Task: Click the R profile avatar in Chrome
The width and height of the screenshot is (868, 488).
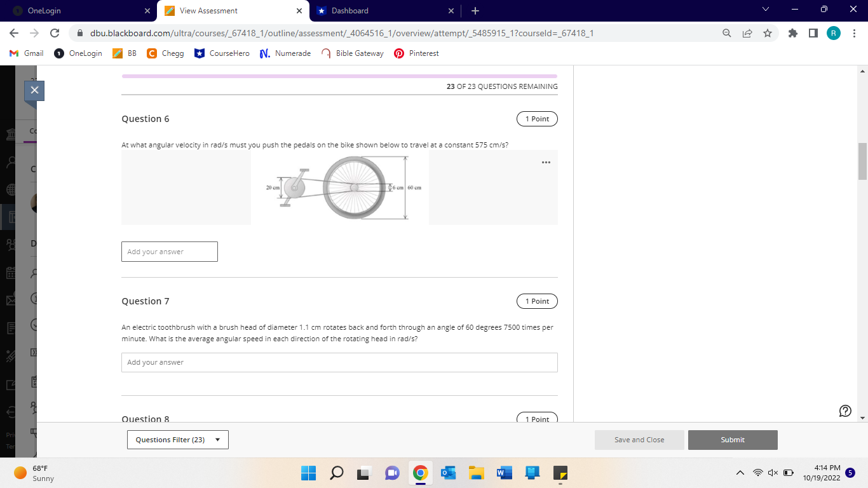Action: coord(833,32)
